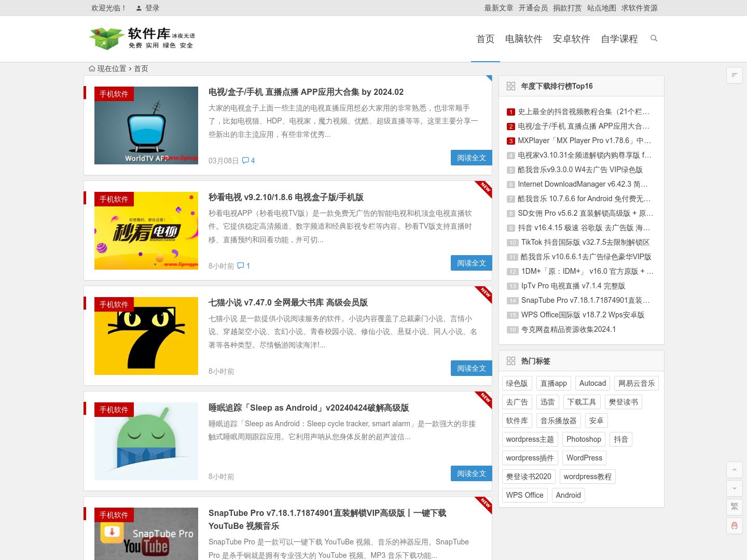This screenshot has width=747, height=560.
Task: Open title 睡眠追踪「Sleep as Android」
Action: click(x=309, y=408)
